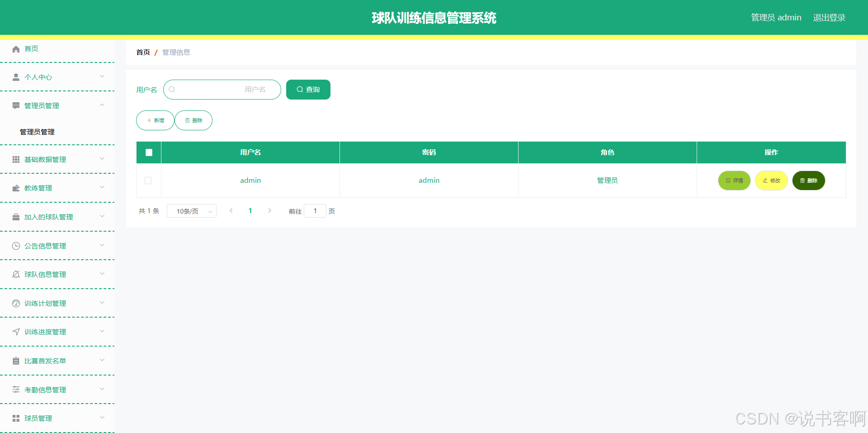Click the person icon beside 个人中心
868x433 pixels.
click(x=16, y=77)
